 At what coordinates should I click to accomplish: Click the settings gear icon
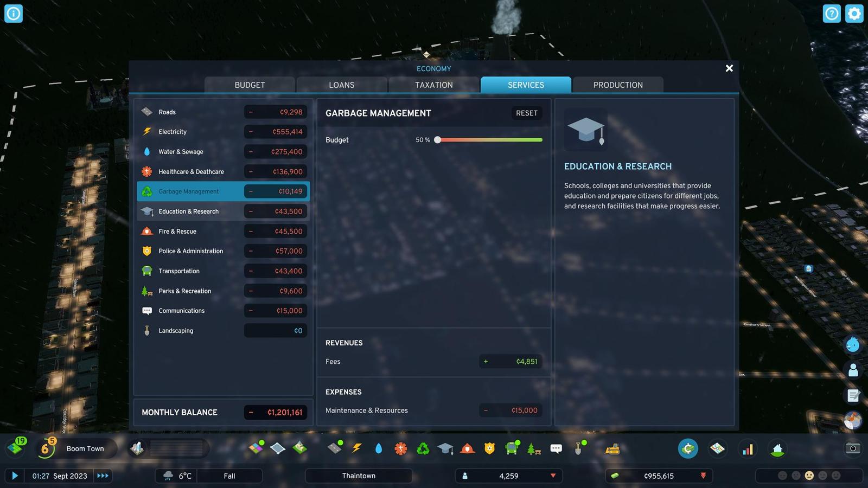[x=854, y=14]
